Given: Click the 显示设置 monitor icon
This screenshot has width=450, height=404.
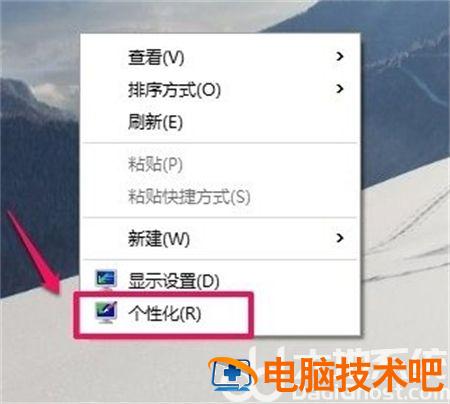Looking at the screenshot, I should (x=106, y=279).
